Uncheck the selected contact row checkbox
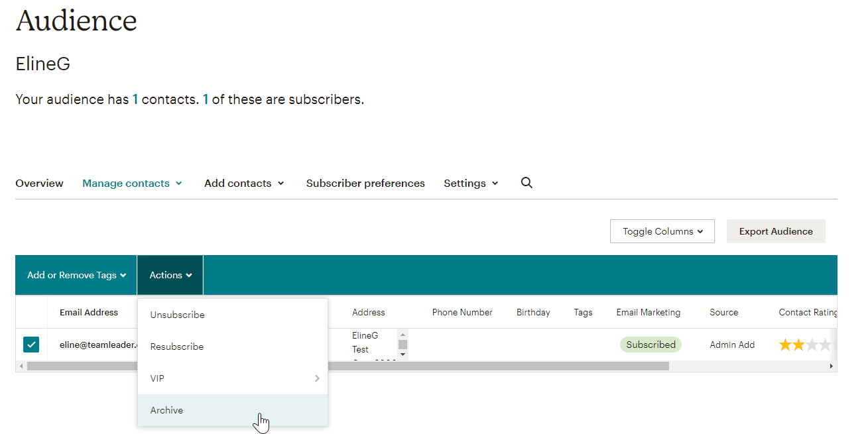The width and height of the screenshot is (868, 434). tap(31, 344)
